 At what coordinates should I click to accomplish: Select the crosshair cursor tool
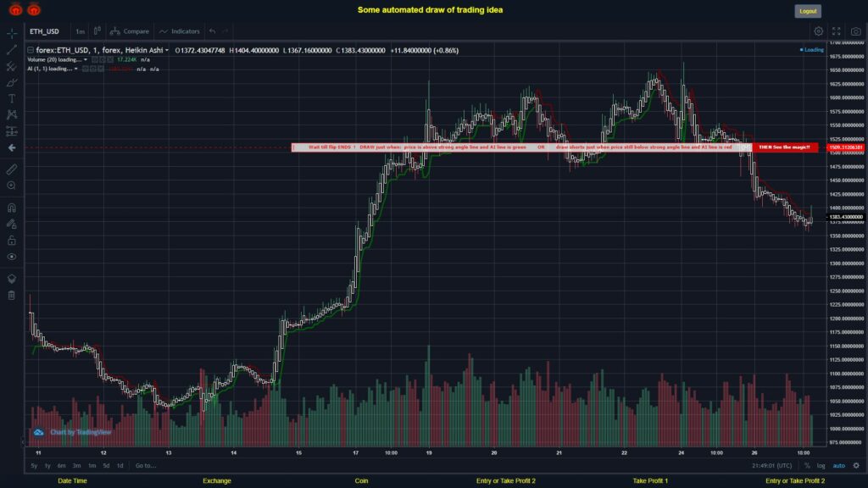(x=12, y=33)
